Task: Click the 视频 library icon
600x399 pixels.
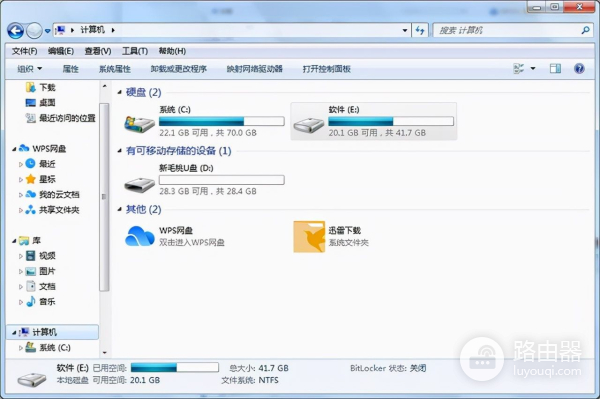Action: tap(31, 256)
